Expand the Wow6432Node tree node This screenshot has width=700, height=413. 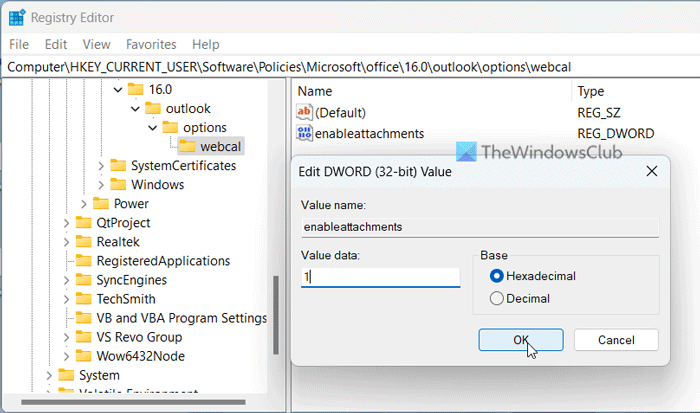[x=66, y=356]
